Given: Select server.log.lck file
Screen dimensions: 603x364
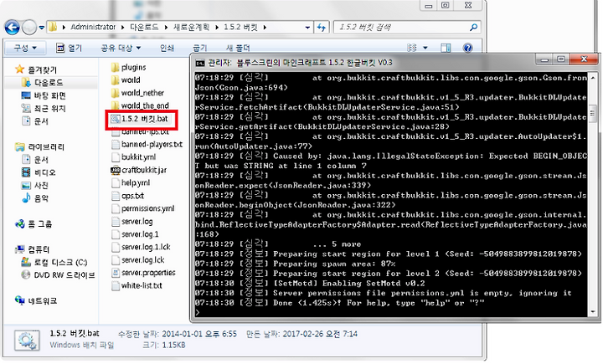Looking at the screenshot, I should pyautogui.click(x=138, y=260).
